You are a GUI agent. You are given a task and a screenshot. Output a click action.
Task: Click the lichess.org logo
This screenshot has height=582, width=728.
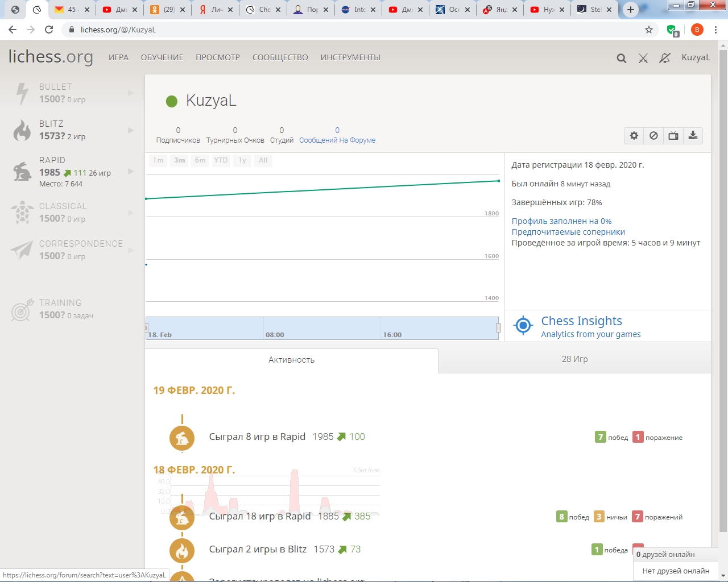[51, 57]
